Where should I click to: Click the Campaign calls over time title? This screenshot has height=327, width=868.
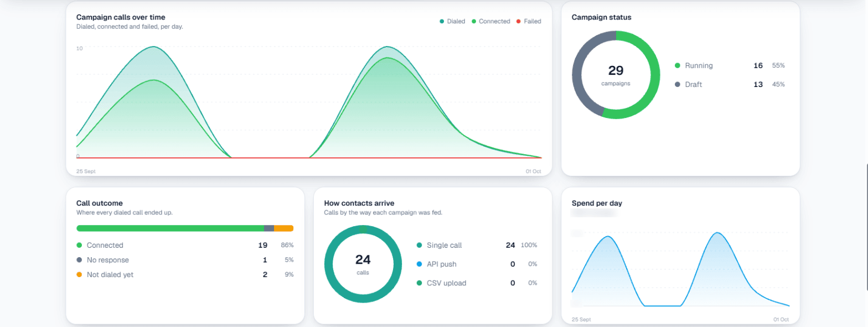coord(121,17)
